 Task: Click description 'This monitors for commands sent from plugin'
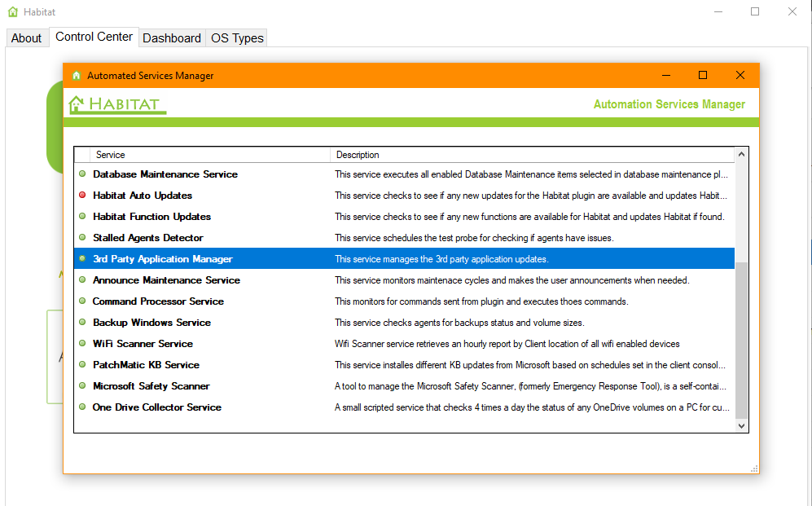pyautogui.click(x=481, y=301)
